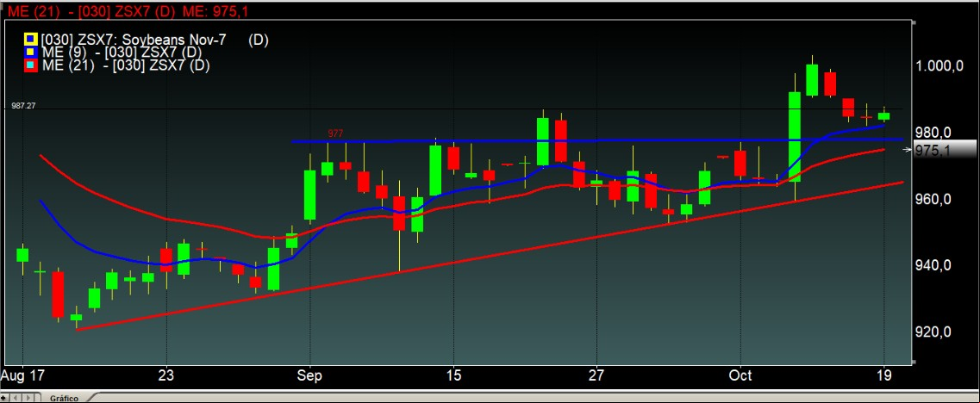Click the 960,0 price axis value
980x403 pixels.
935,199
